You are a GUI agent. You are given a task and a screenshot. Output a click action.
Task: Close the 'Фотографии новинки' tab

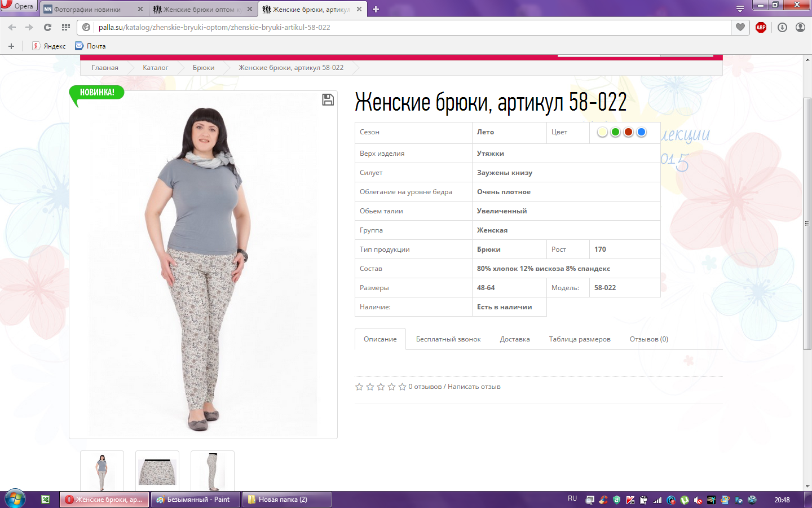point(140,9)
